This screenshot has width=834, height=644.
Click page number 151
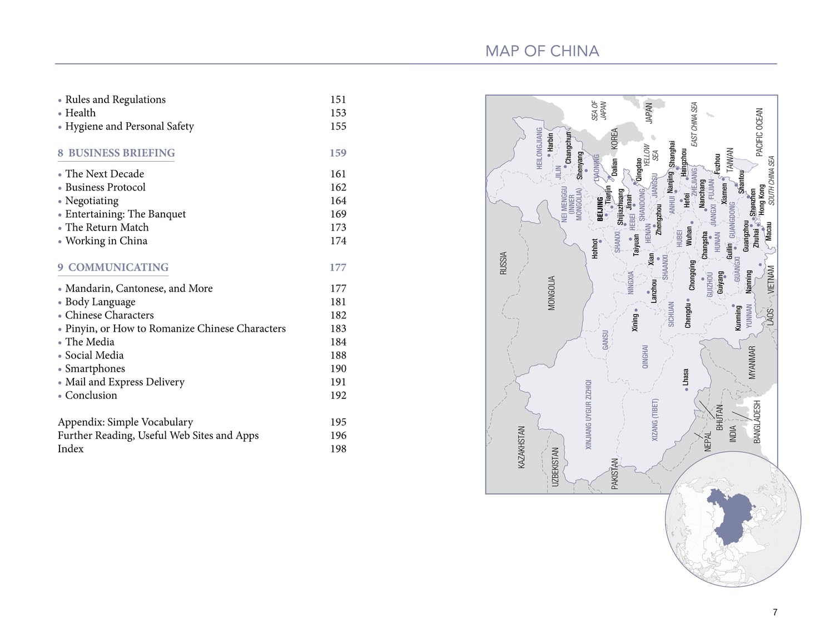[x=338, y=99]
